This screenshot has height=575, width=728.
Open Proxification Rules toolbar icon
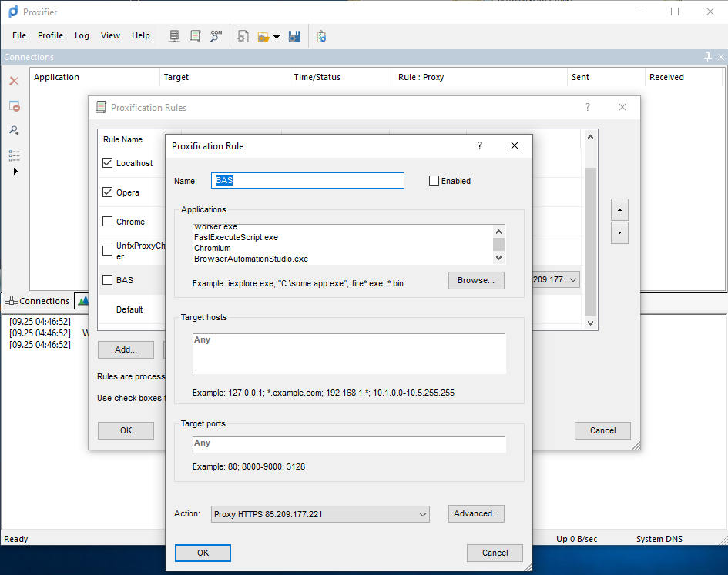click(x=195, y=36)
